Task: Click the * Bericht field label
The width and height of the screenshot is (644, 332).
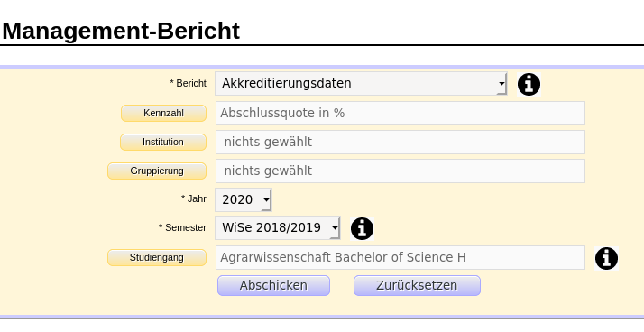Action: 189,83
